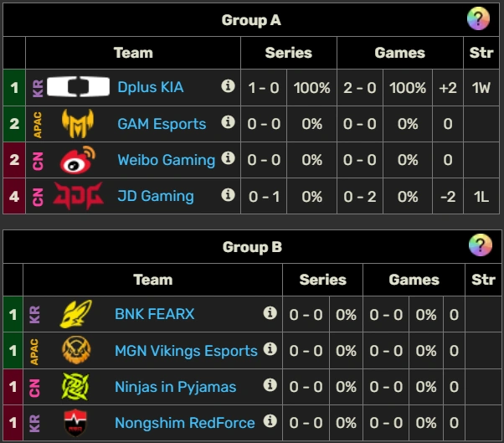Click the Group B help question-mark icon
Viewport: 504px width, 443px height.
(x=480, y=245)
